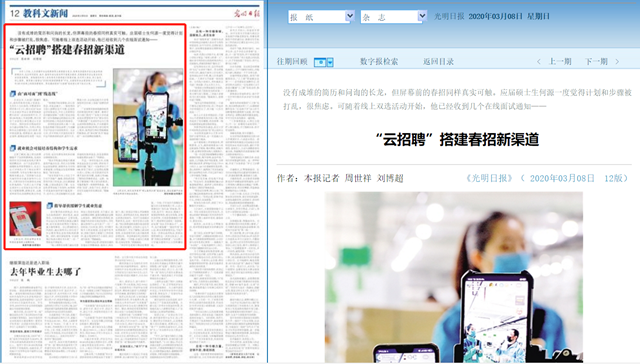Open the 报纸 newspaper dropdown
The height and width of the screenshot is (364, 640).
tap(321, 17)
